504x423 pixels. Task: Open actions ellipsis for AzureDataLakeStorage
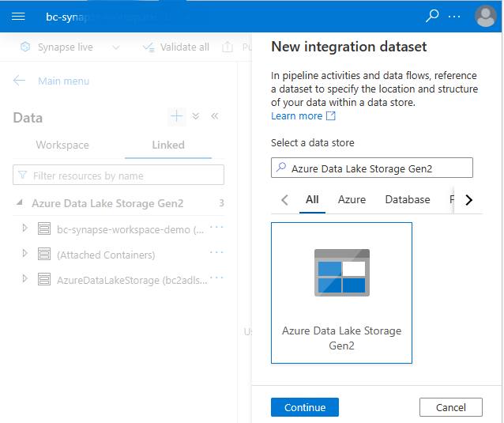pos(216,278)
